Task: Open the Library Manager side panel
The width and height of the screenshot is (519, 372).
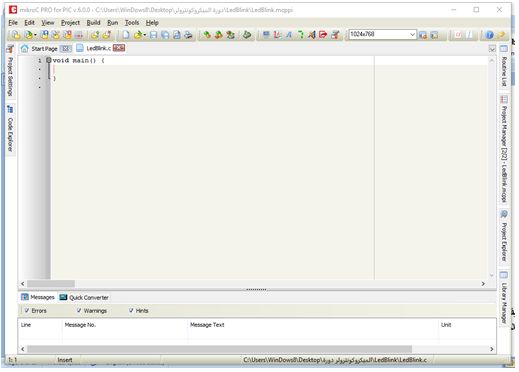Action: tap(504, 298)
